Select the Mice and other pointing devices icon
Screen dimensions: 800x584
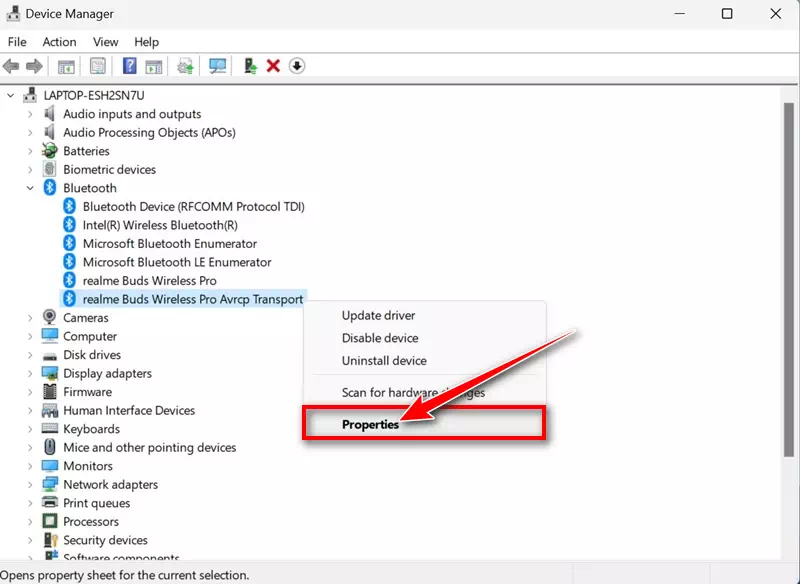click(49, 447)
